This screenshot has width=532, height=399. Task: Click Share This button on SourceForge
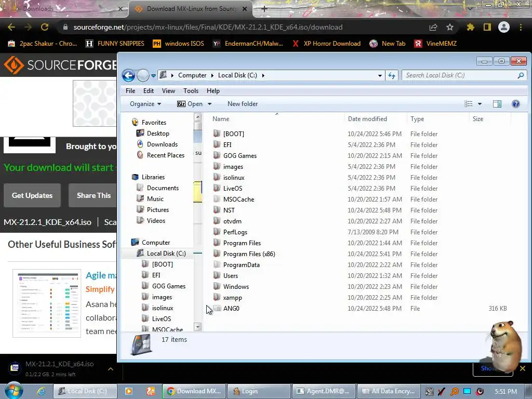(x=94, y=195)
